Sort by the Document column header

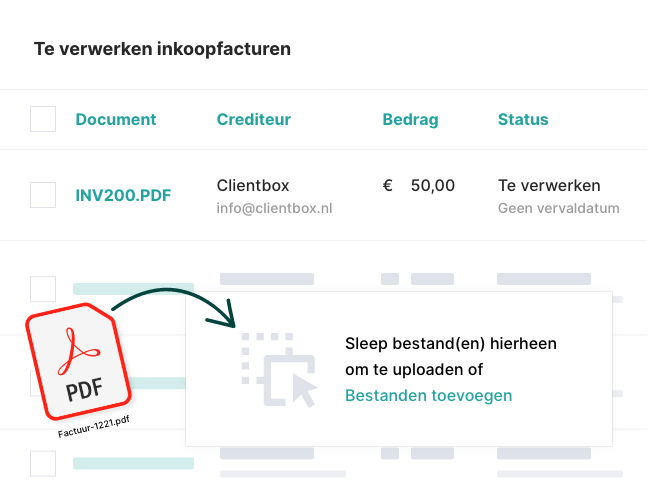click(116, 120)
